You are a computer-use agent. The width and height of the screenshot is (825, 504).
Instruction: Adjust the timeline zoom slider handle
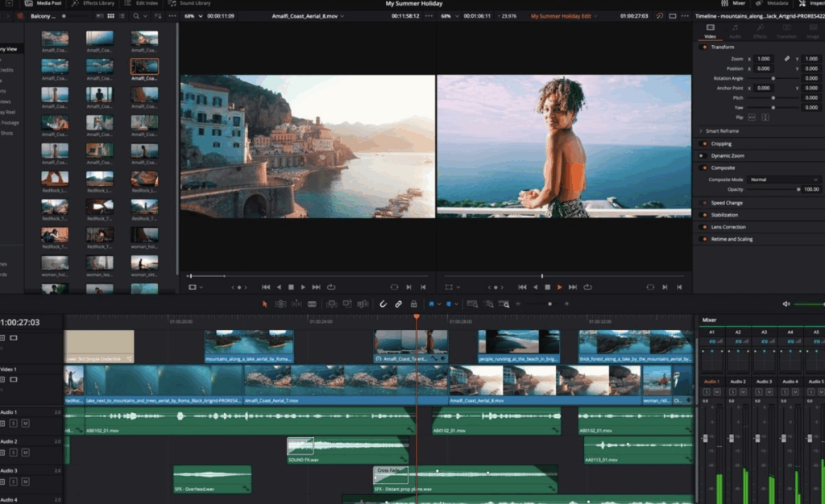549,304
